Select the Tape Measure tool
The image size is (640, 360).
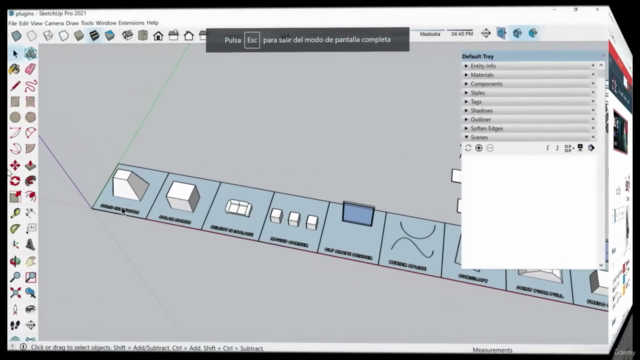[15, 213]
